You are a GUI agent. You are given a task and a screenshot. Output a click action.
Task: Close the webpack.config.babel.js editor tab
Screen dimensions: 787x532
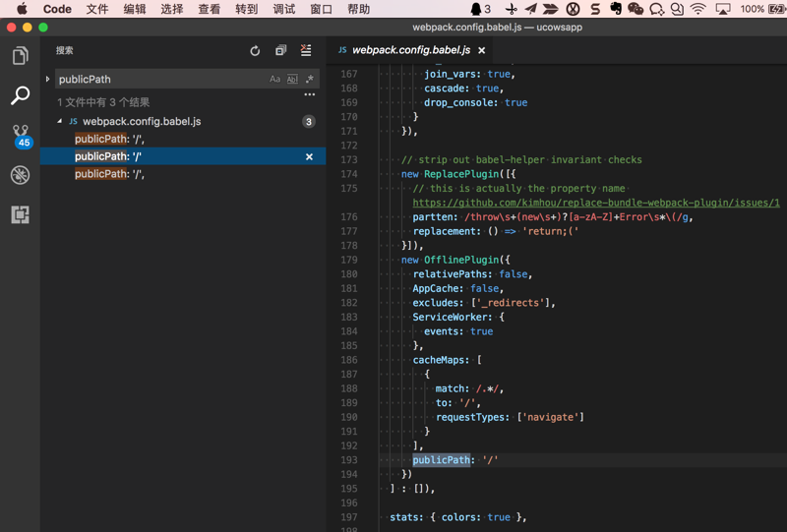tap(482, 50)
